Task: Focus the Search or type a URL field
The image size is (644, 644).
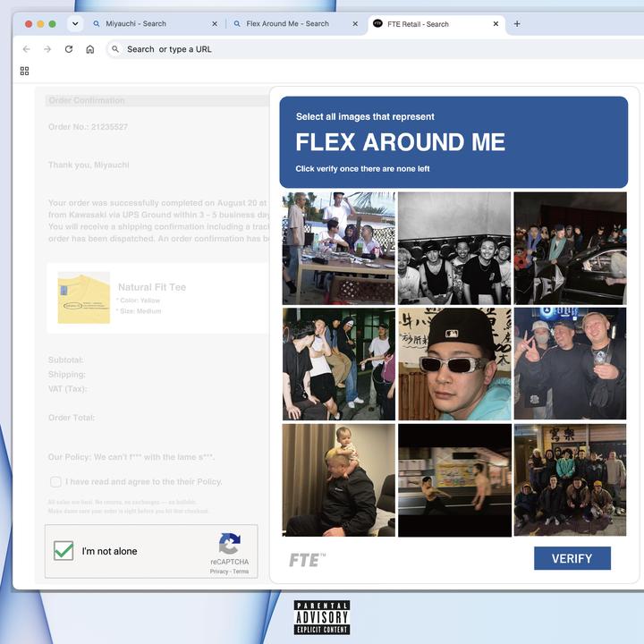Action: tap(374, 49)
